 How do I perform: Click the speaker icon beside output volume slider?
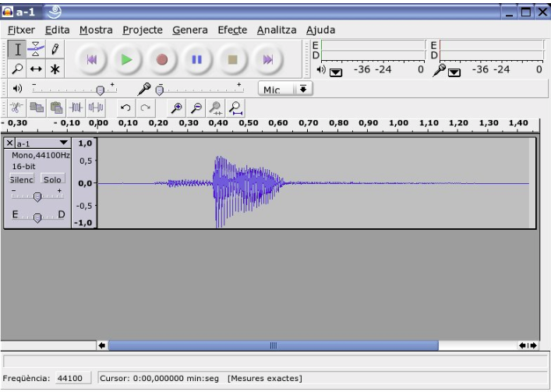click(17, 89)
